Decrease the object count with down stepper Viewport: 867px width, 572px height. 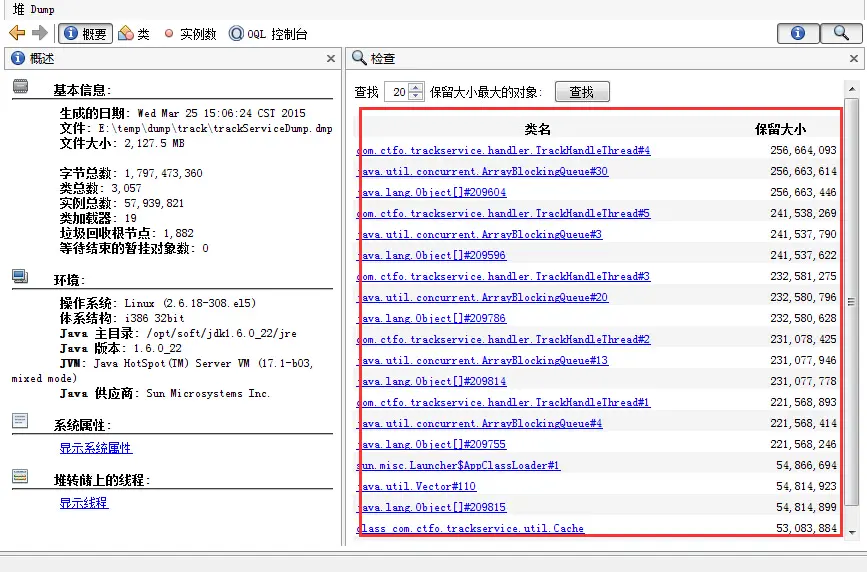(416, 96)
